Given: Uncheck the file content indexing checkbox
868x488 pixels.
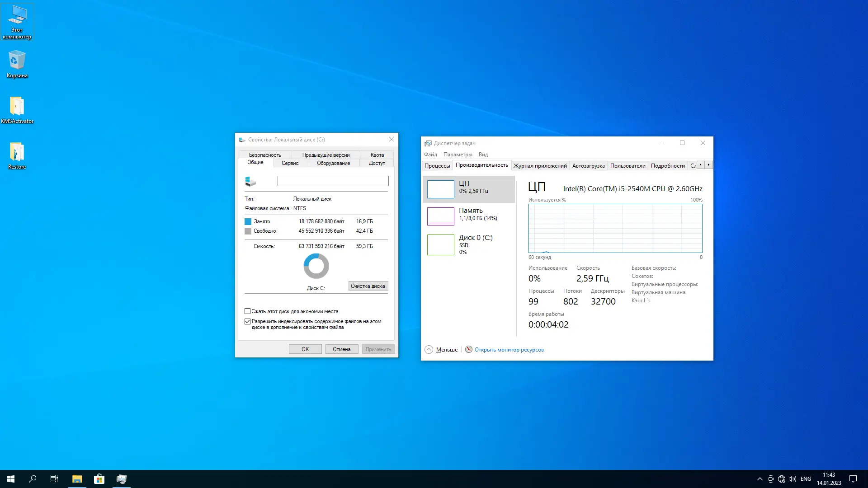Looking at the screenshot, I should coord(247,321).
